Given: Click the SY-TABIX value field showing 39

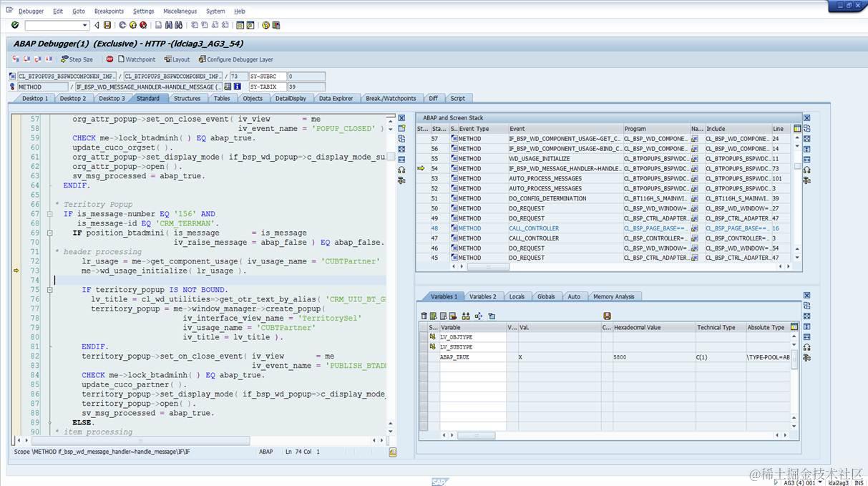Looking at the screenshot, I should click(x=306, y=87).
